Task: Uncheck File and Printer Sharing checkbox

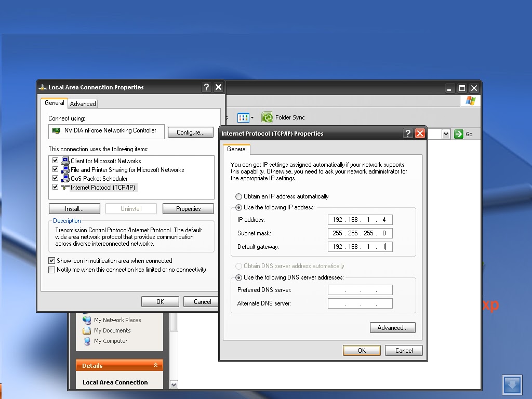Action: pos(55,169)
